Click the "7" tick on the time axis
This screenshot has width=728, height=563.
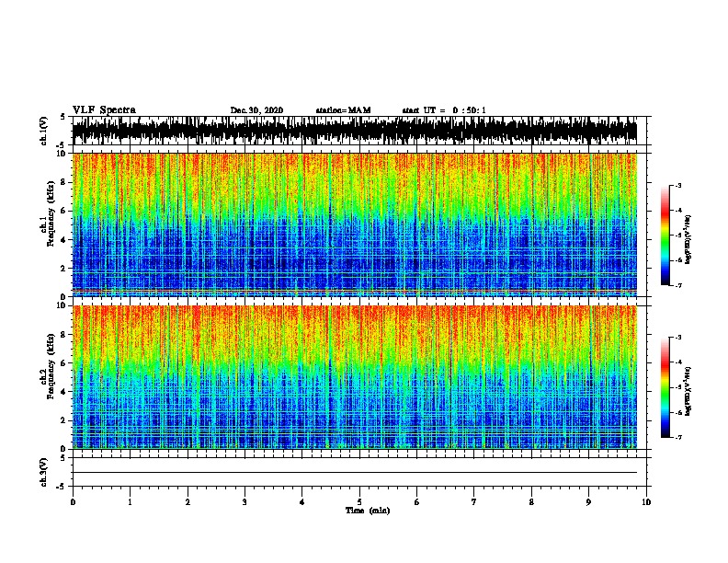pyautogui.click(x=474, y=502)
